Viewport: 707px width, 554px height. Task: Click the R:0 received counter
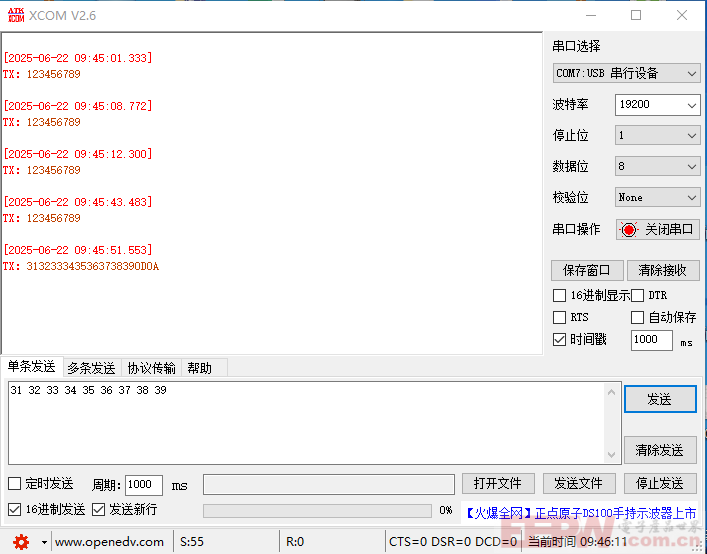(x=295, y=542)
